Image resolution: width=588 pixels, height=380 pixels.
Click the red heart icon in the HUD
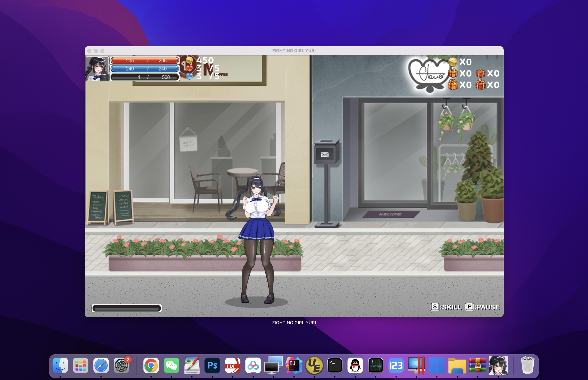pos(189,68)
